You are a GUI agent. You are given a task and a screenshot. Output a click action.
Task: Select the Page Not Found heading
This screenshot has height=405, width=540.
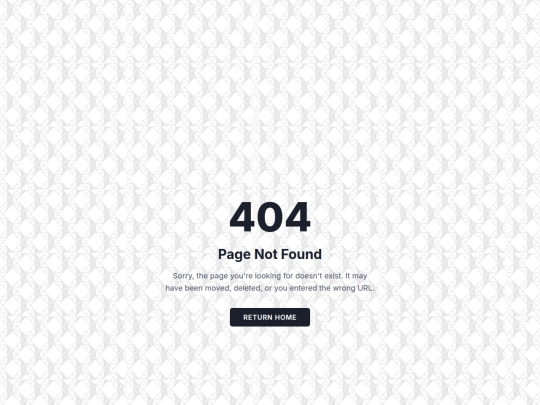270,254
